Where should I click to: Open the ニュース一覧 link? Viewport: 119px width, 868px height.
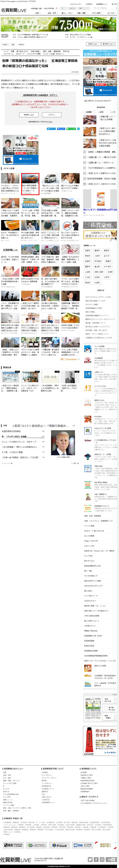pos(7,463)
